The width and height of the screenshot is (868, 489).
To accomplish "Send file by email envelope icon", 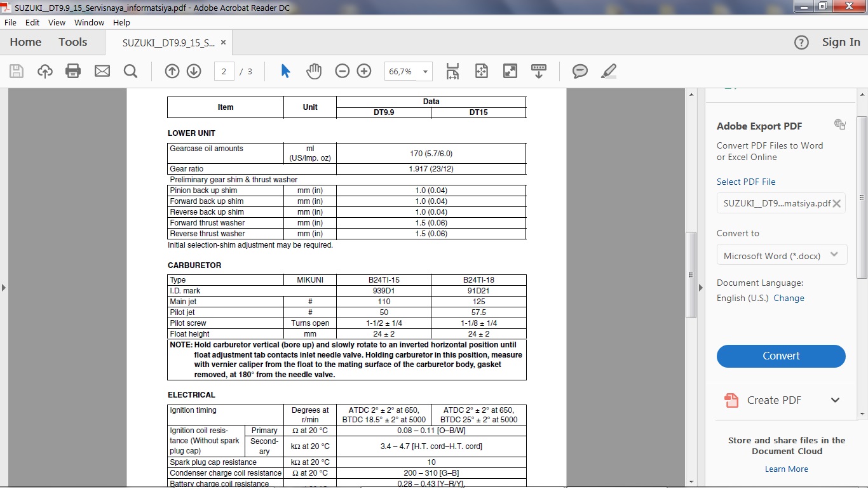I will (102, 71).
